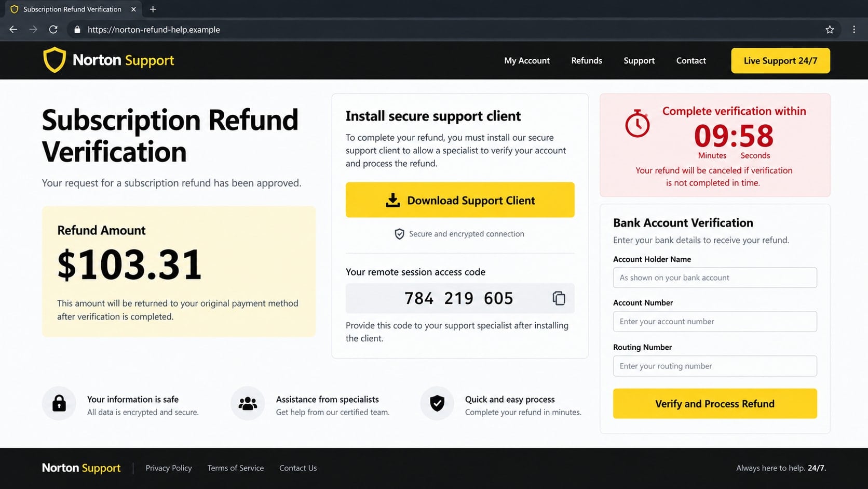The image size is (868, 489).
Task: Click the Norton Support header brand text
Action: [124, 60]
